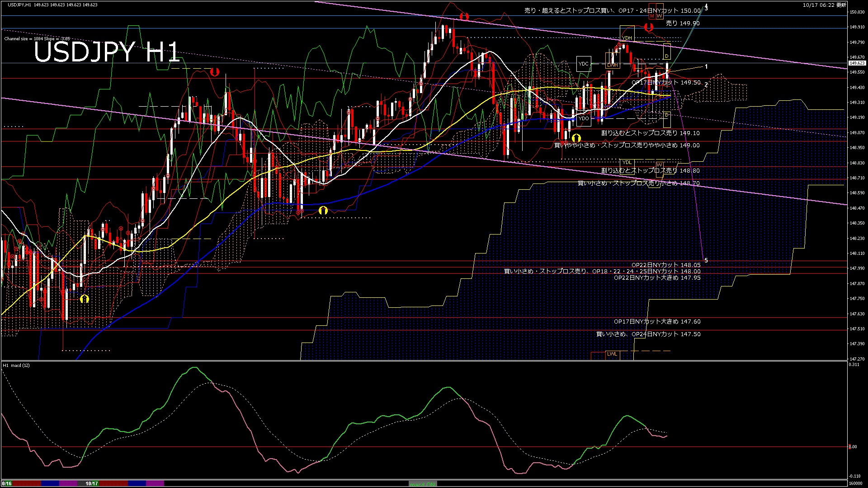Click the yellow up-arrow marker at bottom left

click(84, 299)
